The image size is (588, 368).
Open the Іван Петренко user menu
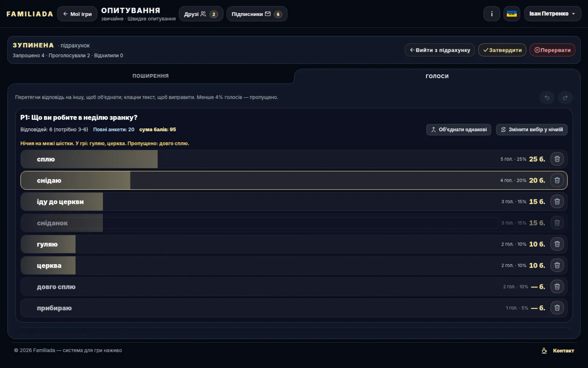pos(552,14)
